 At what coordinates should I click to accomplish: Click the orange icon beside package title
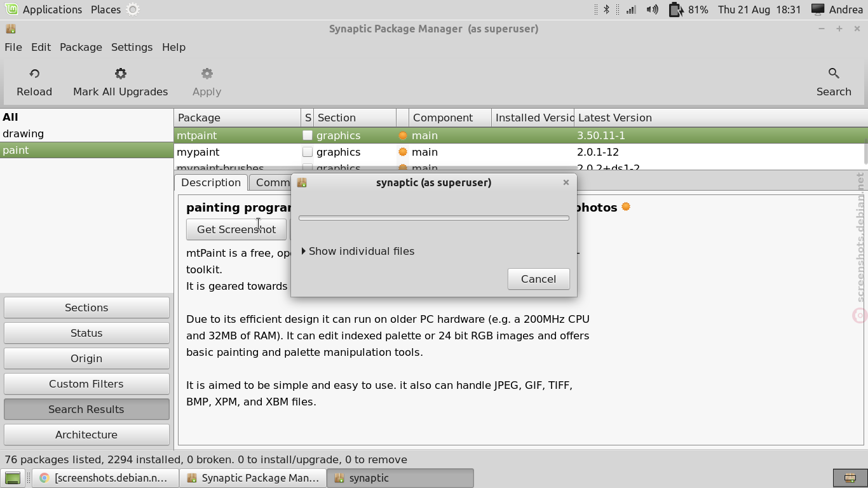click(x=626, y=207)
